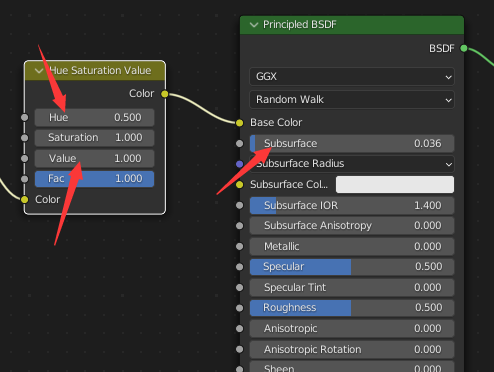
Task: Click the BSDF output socket
Action: click(464, 48)
